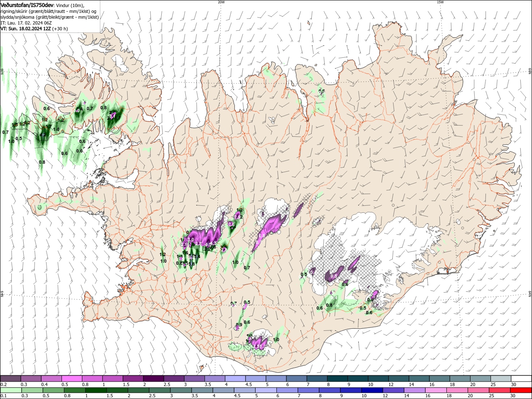Select bright pink snow swatch between 0.5 and 0.8
The width and height of the screenshot is (532, 399).
pyautogui.click(x=71, y=379)
